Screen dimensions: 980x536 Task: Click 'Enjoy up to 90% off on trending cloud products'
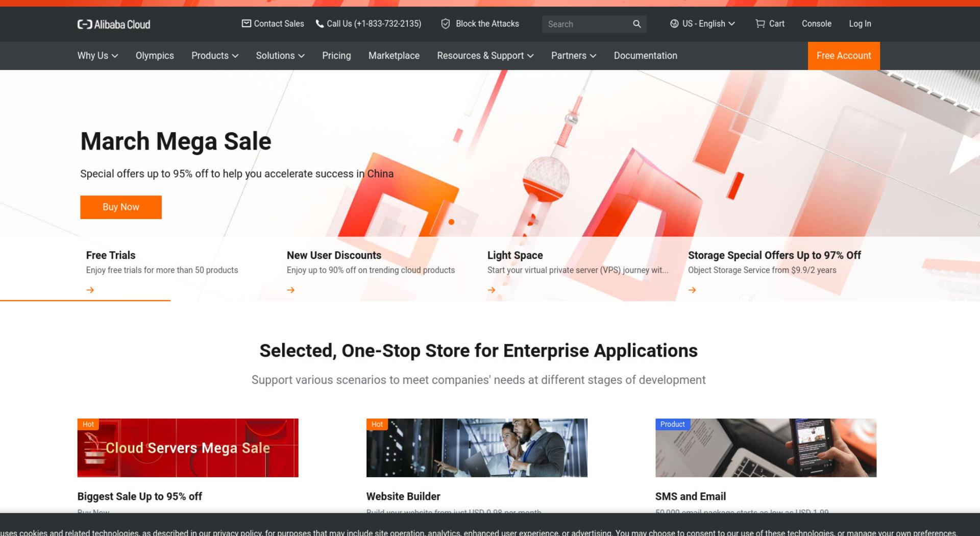coord(371,270)
